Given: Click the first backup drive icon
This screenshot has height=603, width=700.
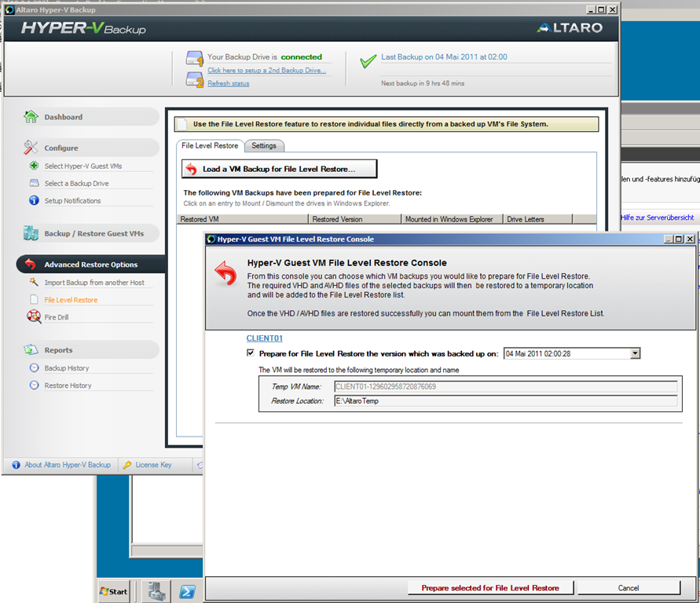Looking at the screenshot, I should click(195, 58).
